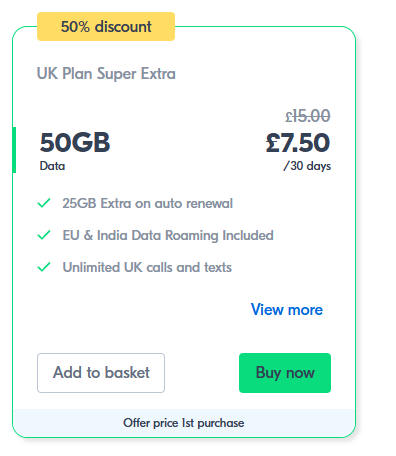Open the View more link
The width and height of the screenshot is (396, 456).
[x=287, y=310]
